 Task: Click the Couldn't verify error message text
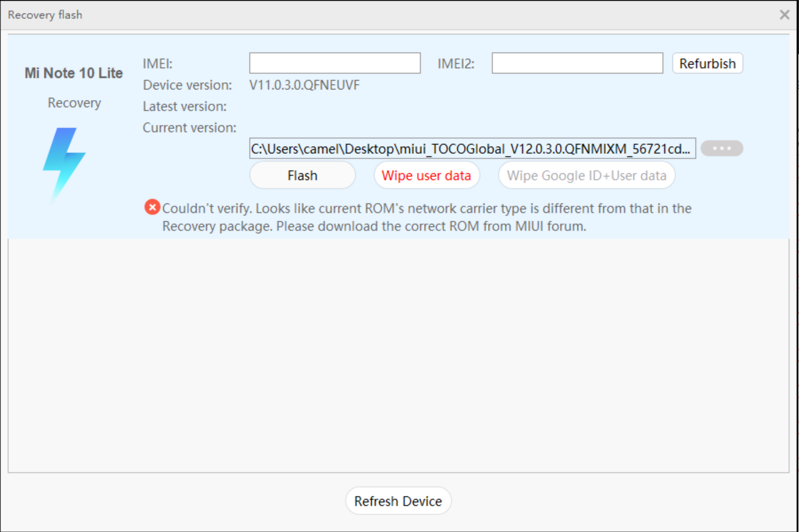426,217
